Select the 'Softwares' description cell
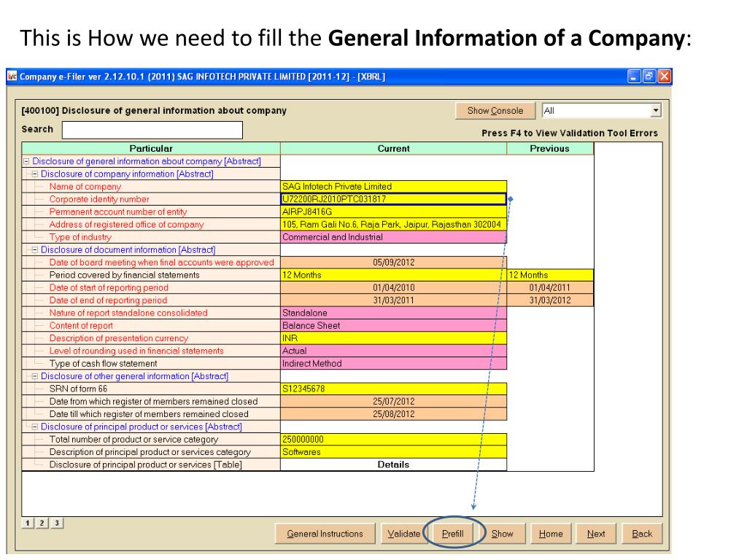 pyautogui.click(x=393, y=452)
